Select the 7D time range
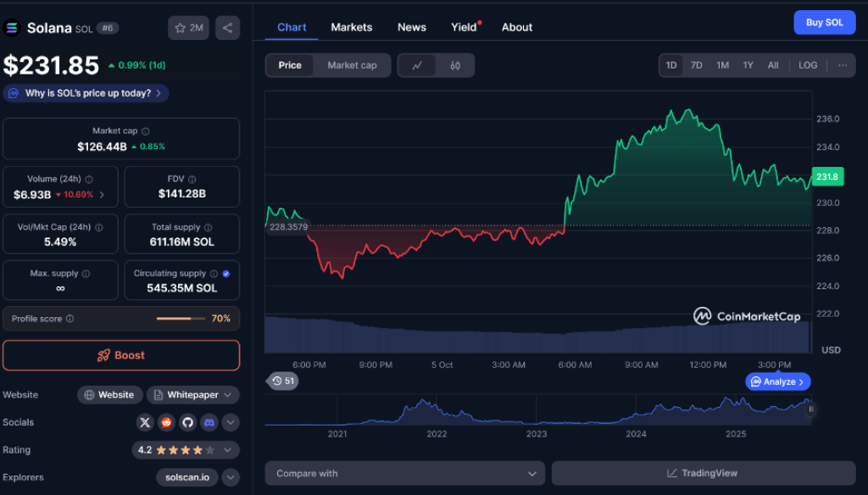The width and height of the screenshot is (868, 495). tap(696, 65)
